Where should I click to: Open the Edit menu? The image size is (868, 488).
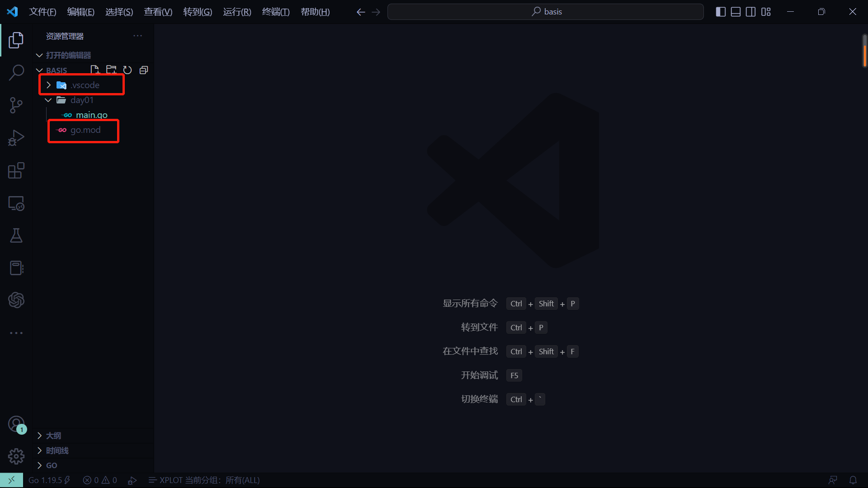point(81,12)
